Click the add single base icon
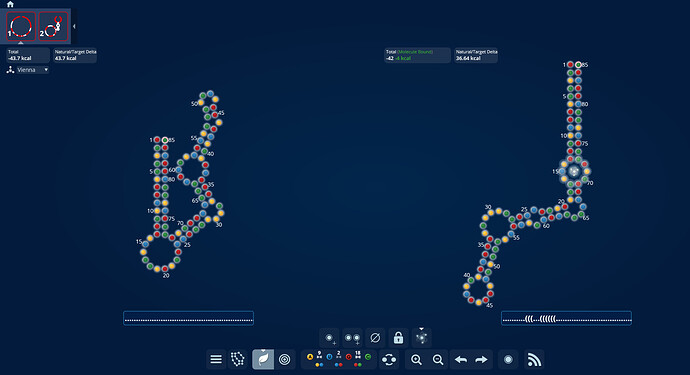This screenshot has height=375, width=690. [329, 338]
